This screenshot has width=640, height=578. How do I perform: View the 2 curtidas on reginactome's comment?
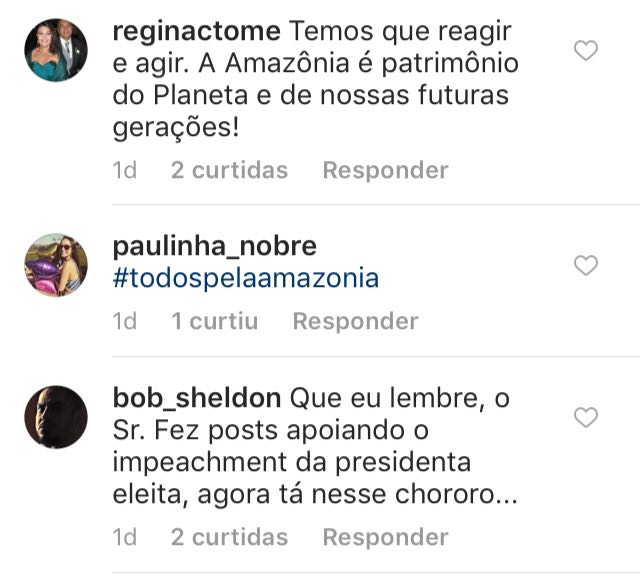click(x=229, y=170)
